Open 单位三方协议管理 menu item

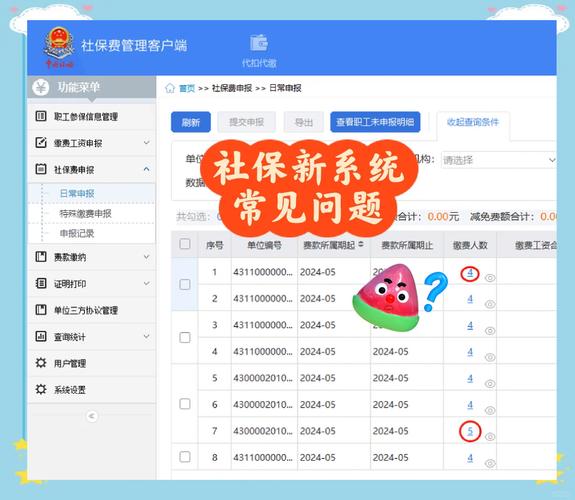click(92, 310)
